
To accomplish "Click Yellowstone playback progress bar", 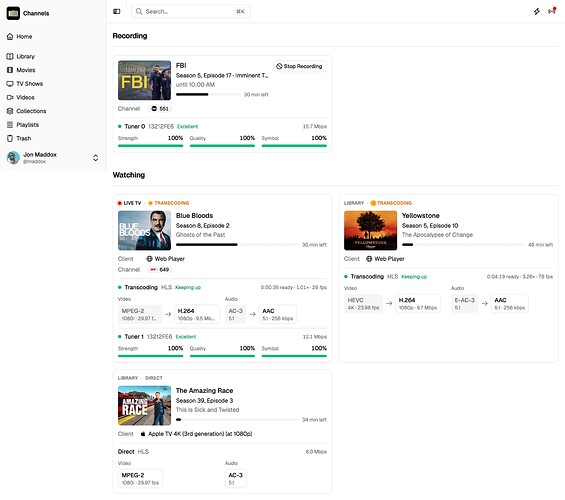I will point(463,245).
